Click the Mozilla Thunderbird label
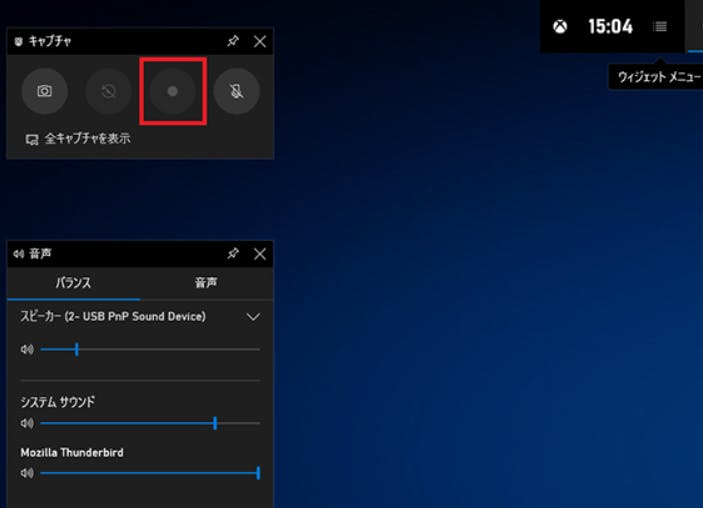The image size is (703, 508). 72,452
